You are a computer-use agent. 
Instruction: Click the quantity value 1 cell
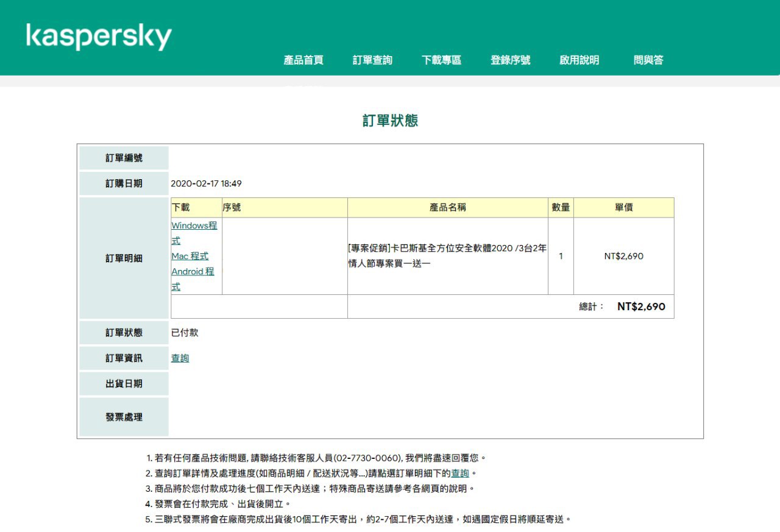coord(561,257)
